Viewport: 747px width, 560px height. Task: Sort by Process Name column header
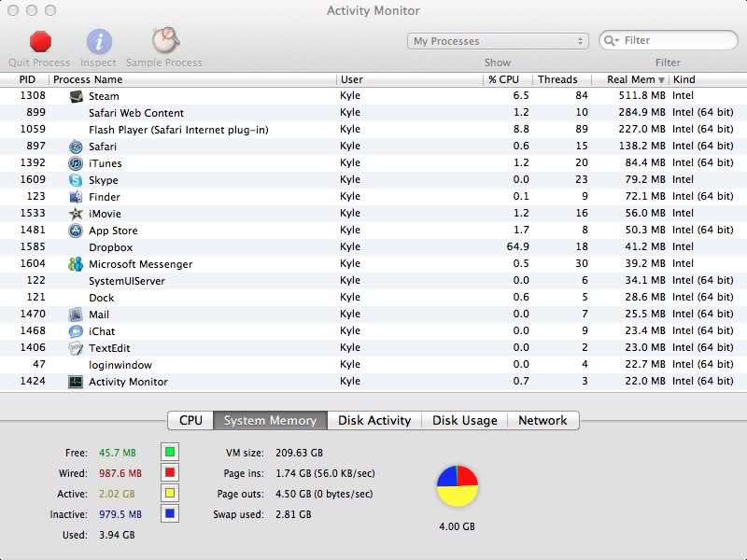pyautogui.click(x=192, y=79)
